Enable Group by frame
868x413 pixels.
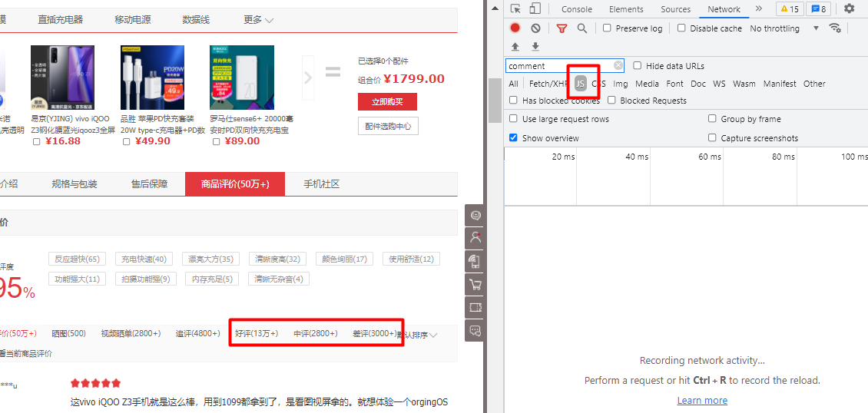712,119
